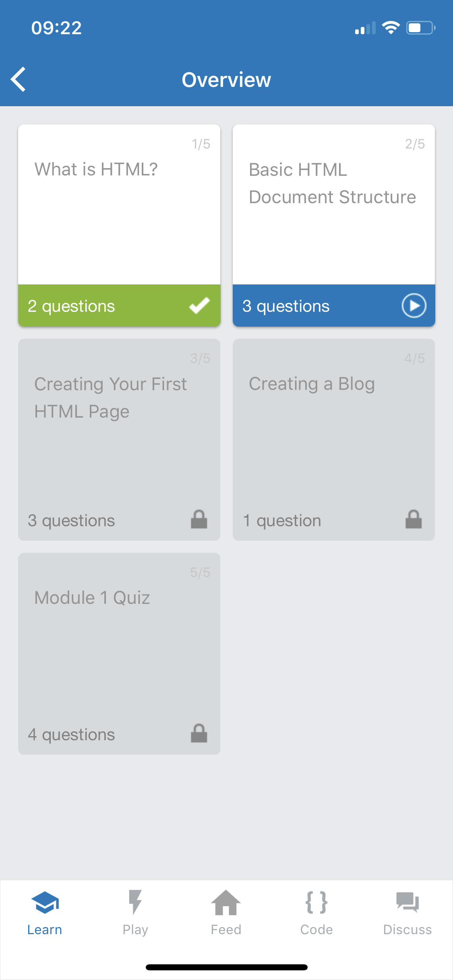453x980 pixels.
Task: Switch to the Discuss tab
Action: (407, 913)
